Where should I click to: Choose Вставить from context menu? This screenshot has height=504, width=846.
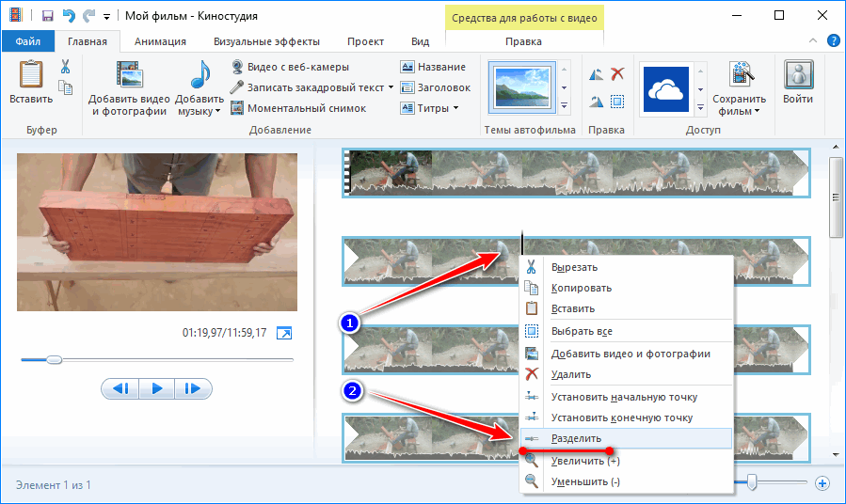pyautogui.click(x=626, y=308)
